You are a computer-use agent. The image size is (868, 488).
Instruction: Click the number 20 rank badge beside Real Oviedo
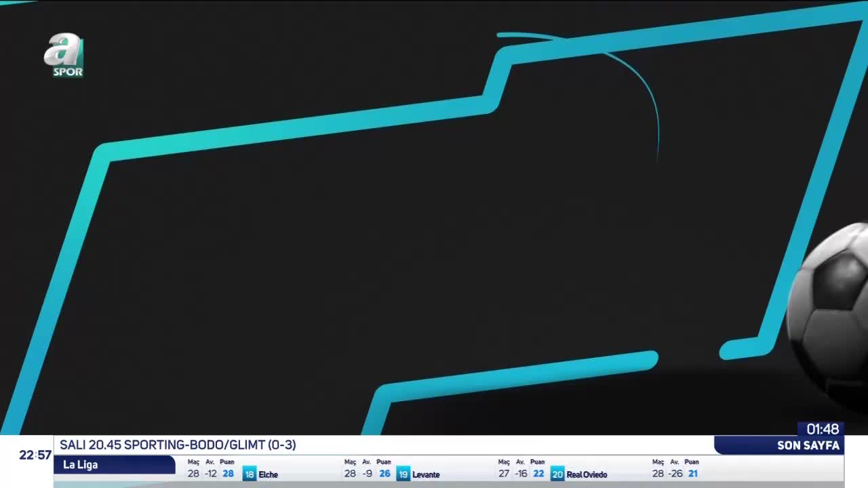click(557, 474)
